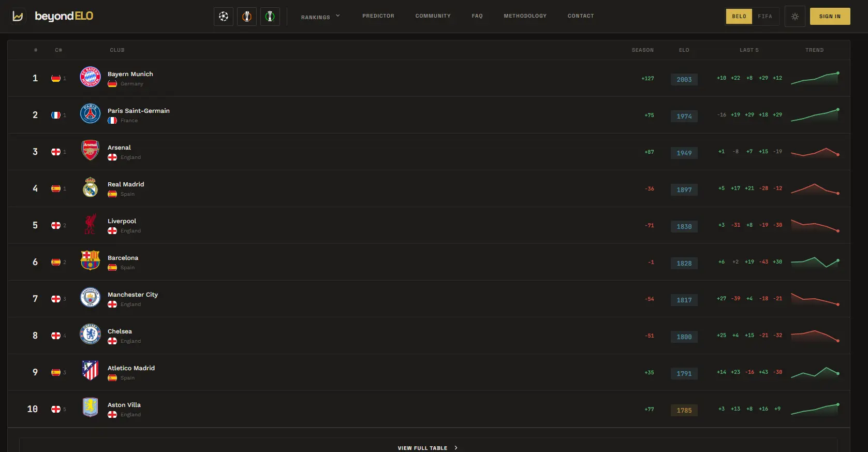
Task: Click Spain flag beside Real Madrid rank
Action: point(56,188)
